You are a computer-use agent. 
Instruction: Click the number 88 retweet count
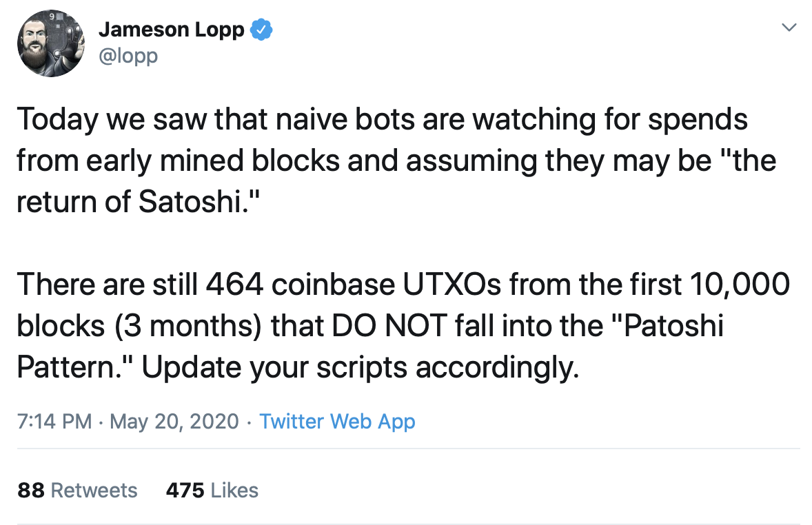[x=31, y=491]
